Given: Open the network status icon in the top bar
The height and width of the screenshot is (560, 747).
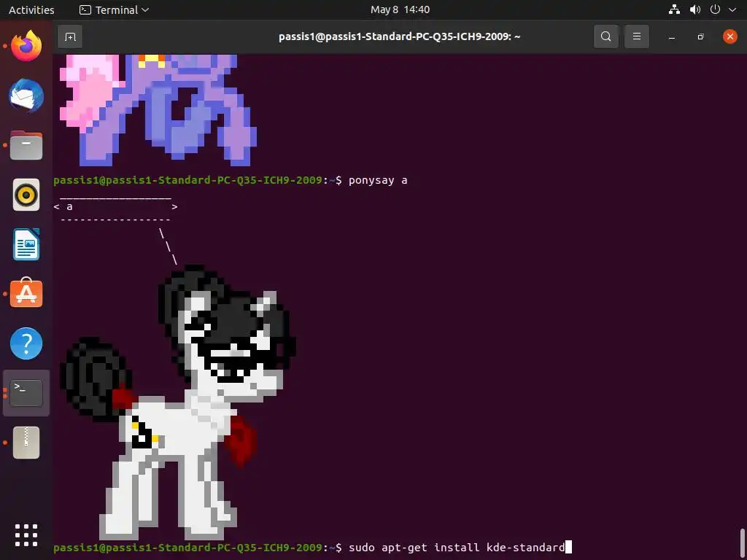Looking at the screenshot, I should point(674,9).
